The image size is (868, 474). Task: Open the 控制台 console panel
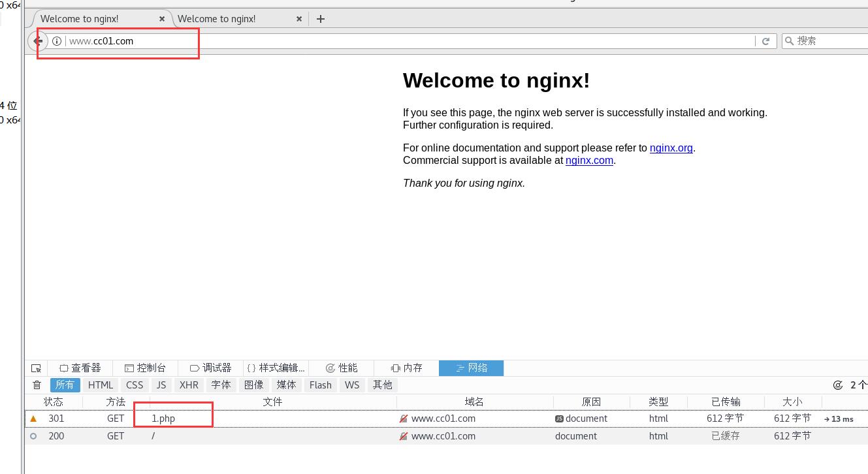[x=145, y=368]
